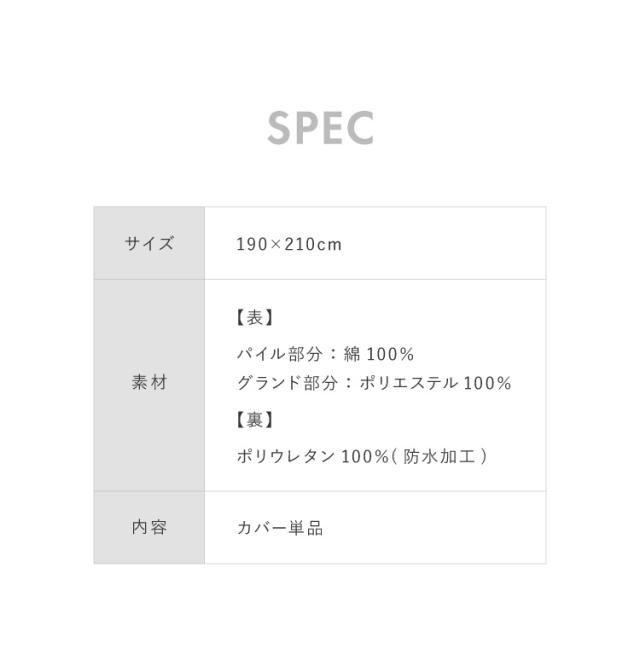Click the letter C in SPEC
Screen dimensions: 640x649
[x=360, y=128]
